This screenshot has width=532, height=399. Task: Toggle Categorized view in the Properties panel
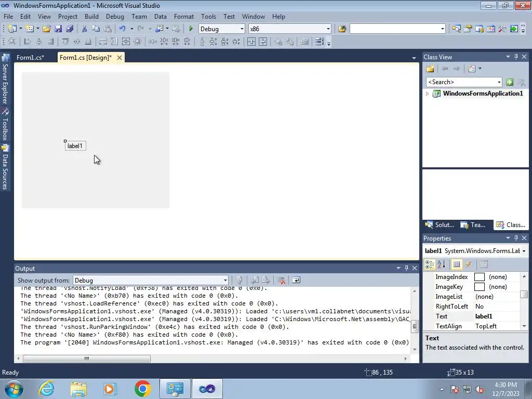coord(430,264)
